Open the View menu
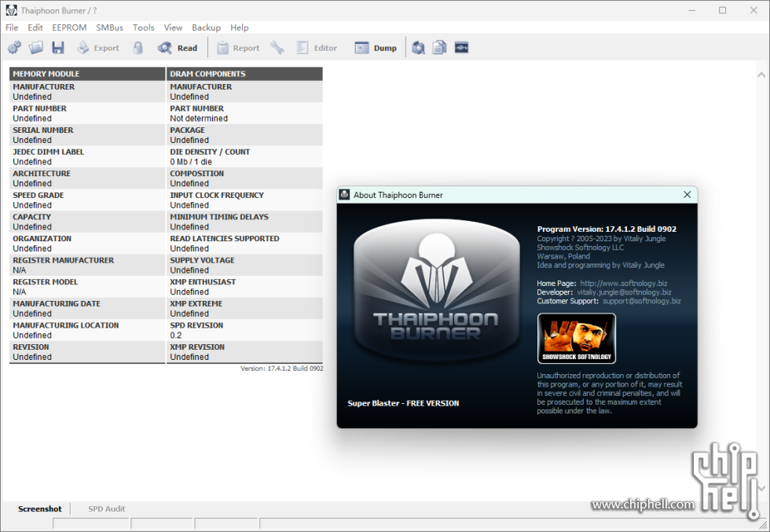This screenshot has width=770, height=532. click(173, 28)
